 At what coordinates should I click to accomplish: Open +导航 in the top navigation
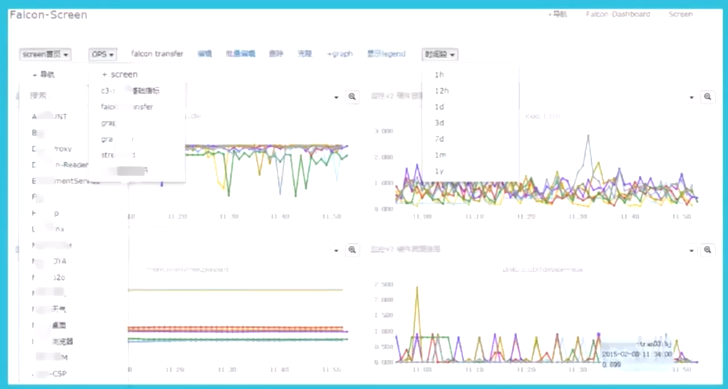click(558, 14)
